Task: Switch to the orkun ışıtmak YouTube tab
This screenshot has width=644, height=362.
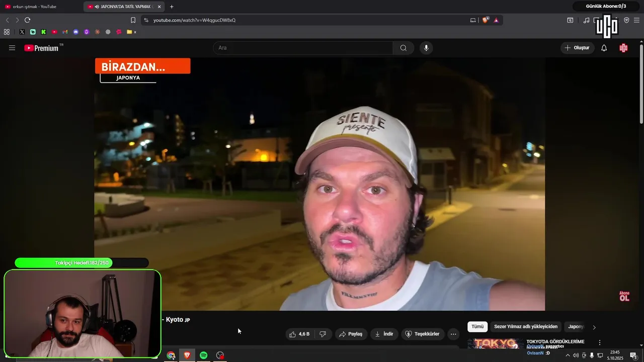Action: coord(41,7)
